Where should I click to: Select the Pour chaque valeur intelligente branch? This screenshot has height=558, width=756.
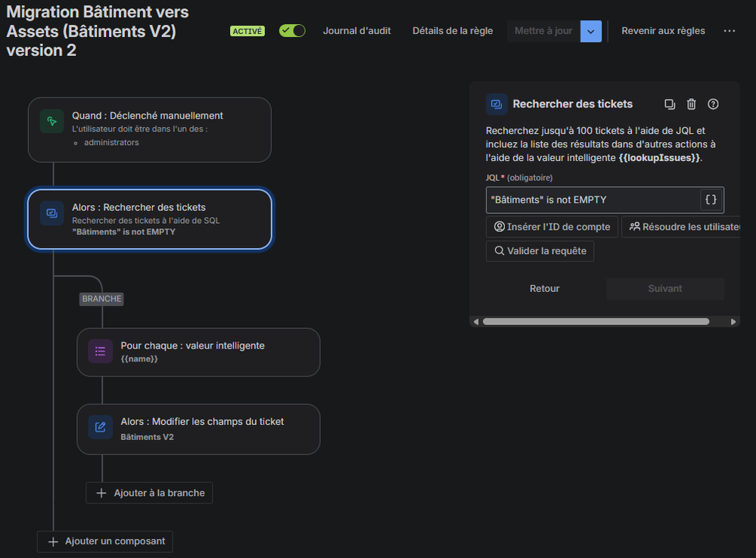coord(198,352)
